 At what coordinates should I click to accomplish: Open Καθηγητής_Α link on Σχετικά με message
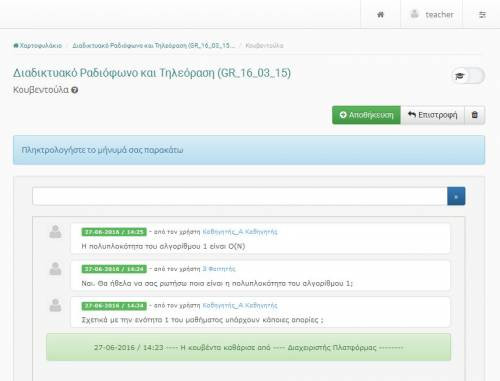[x=240, y=305]
